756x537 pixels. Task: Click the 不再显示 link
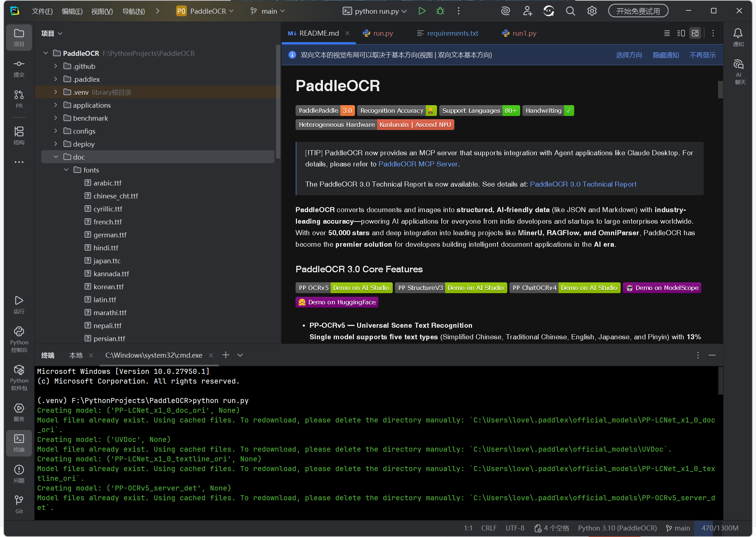(702, 55)
